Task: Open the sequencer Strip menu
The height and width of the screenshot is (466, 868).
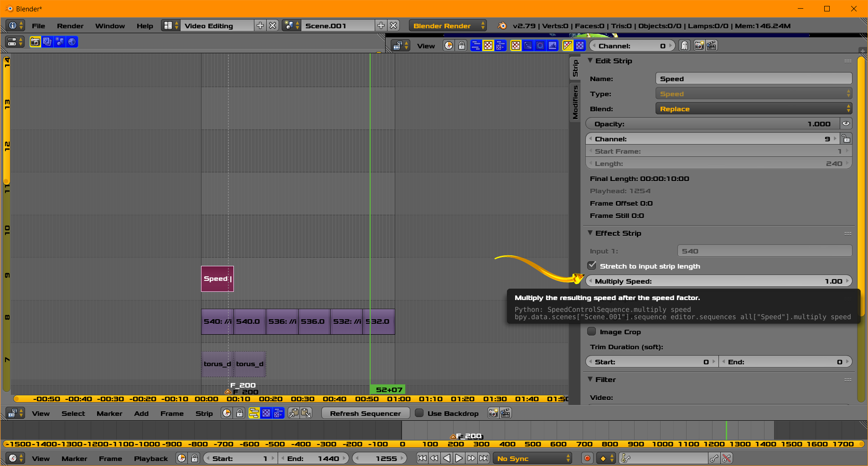Action: point(204,413)
